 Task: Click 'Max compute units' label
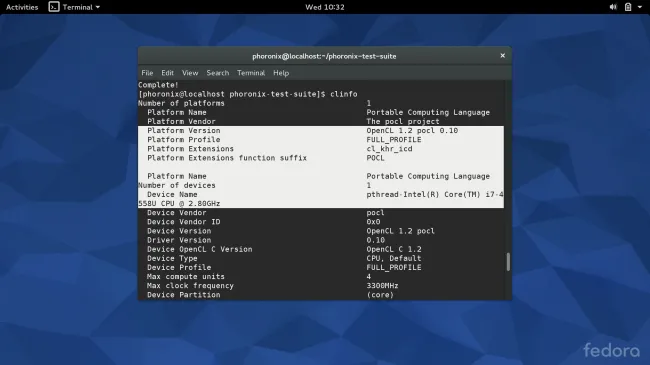[x=186, y=277]
